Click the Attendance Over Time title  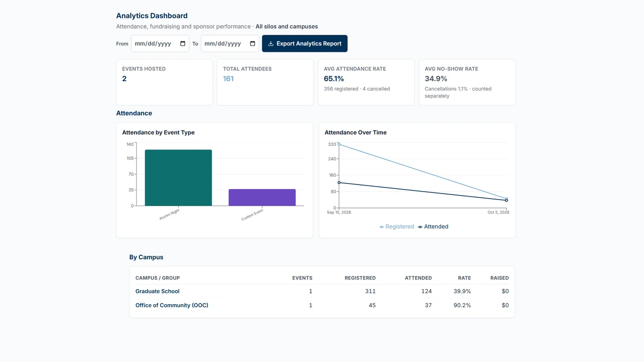356,133
